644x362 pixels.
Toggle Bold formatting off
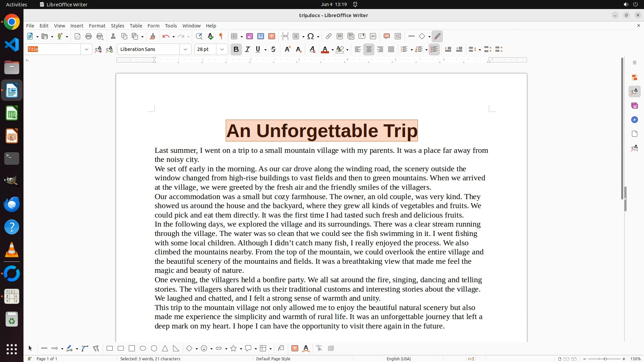[x=236, y=50]
